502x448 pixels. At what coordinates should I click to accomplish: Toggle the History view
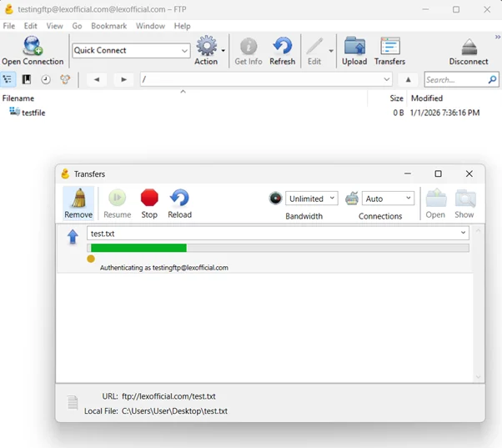46,80
